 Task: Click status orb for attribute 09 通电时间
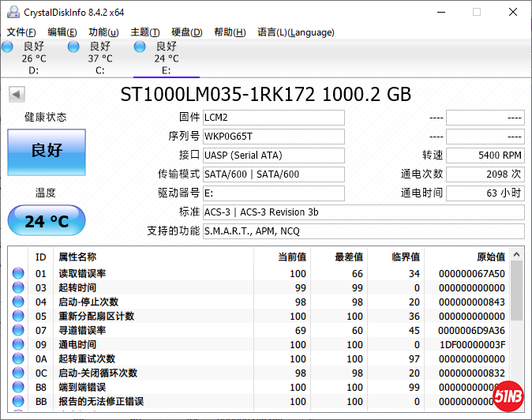[18, 345]
